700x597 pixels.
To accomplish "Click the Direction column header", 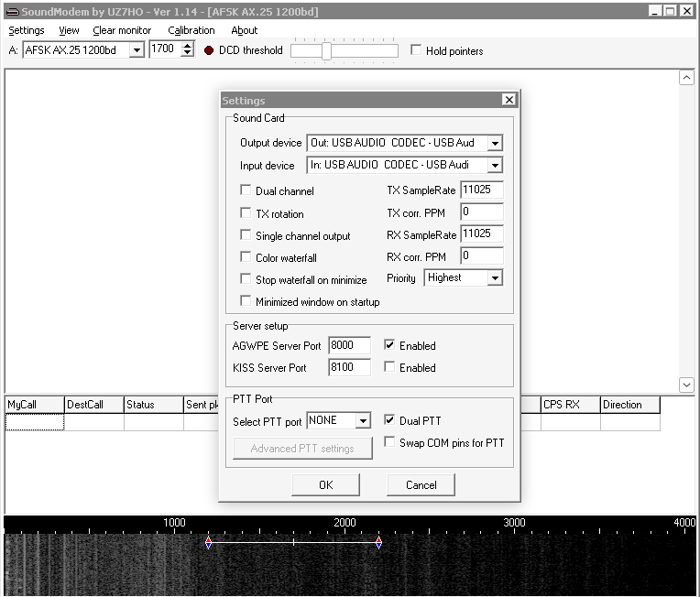I will pyautogui.click(x=630, y=405).
